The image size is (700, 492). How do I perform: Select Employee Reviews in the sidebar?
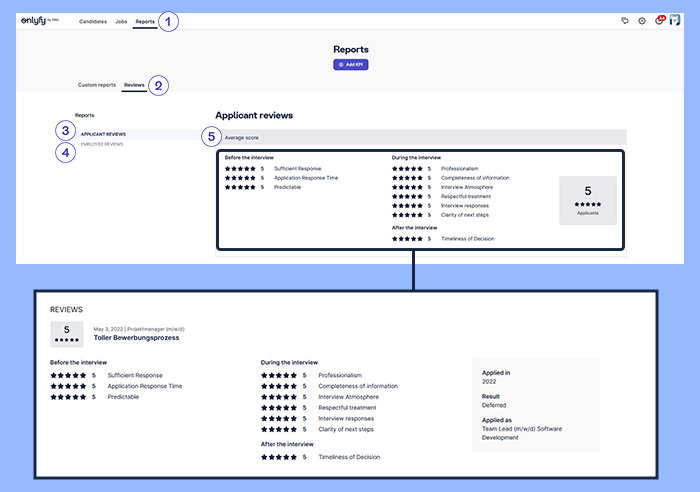coord(102,144)
